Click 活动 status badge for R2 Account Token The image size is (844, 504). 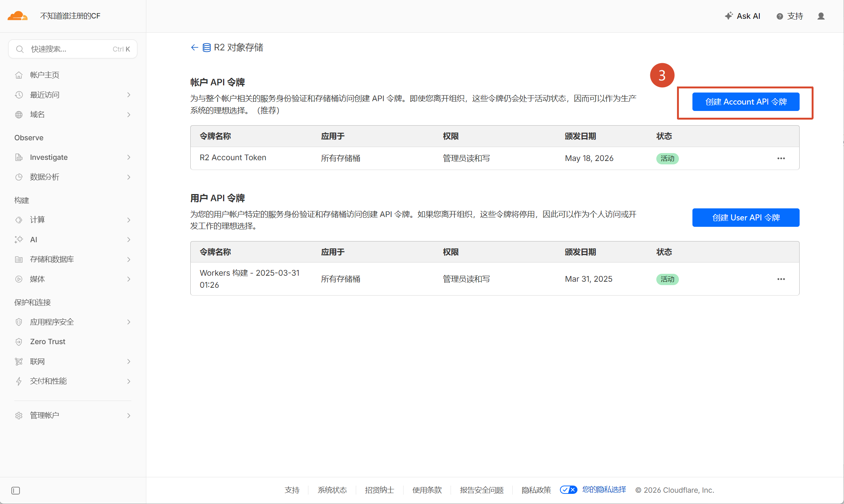667,159
